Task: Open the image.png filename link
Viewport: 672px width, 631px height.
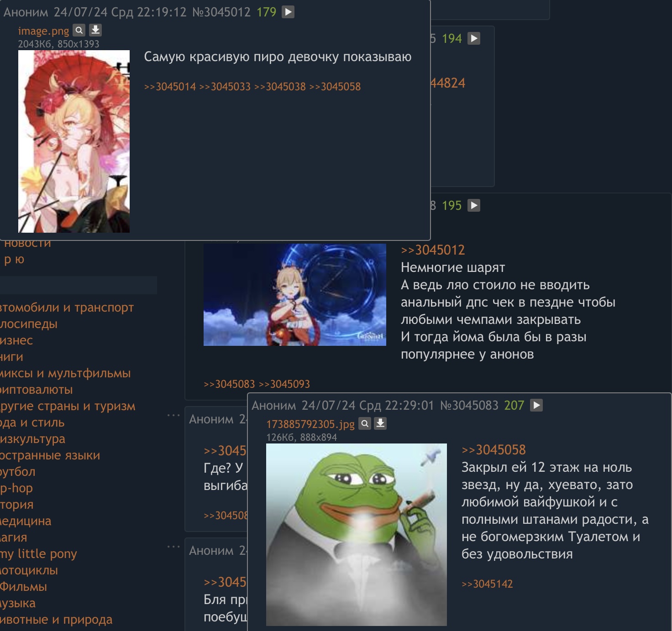Action: tap(43, 31)
